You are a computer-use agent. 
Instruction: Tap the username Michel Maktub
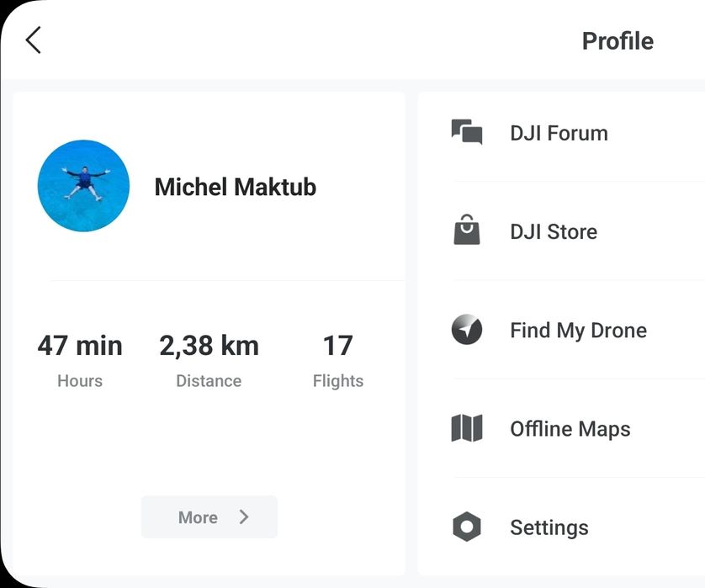tap(236, 187)
